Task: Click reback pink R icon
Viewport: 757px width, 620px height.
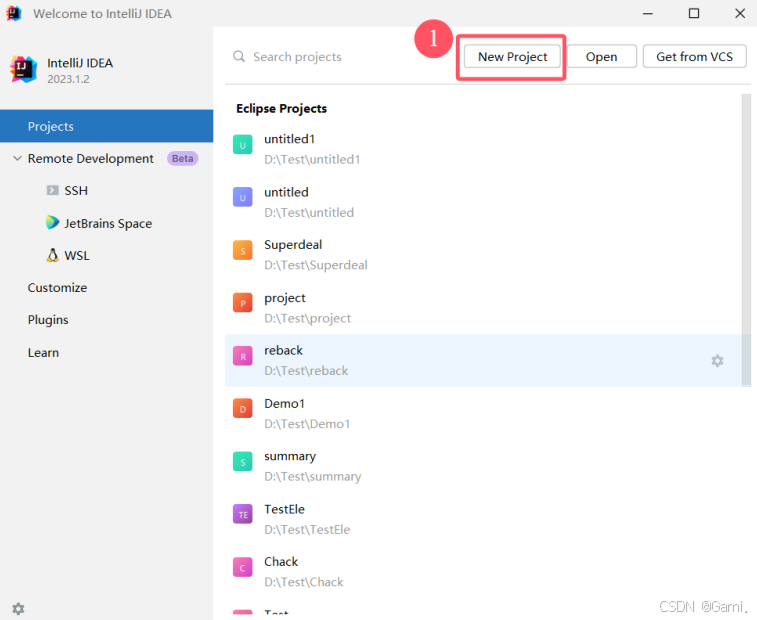Action: point(242,356)
